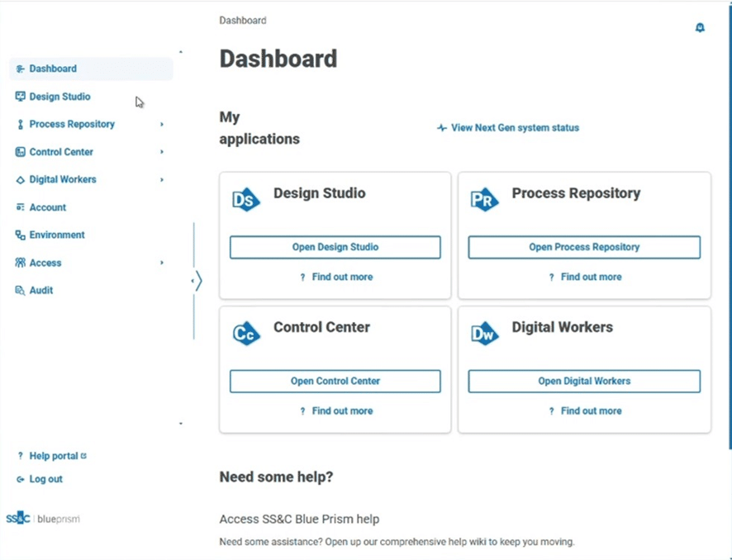The width and height of the screenshot is (732, 560).
Task: Open Account from the sidebar
Action: coord(91,207)
